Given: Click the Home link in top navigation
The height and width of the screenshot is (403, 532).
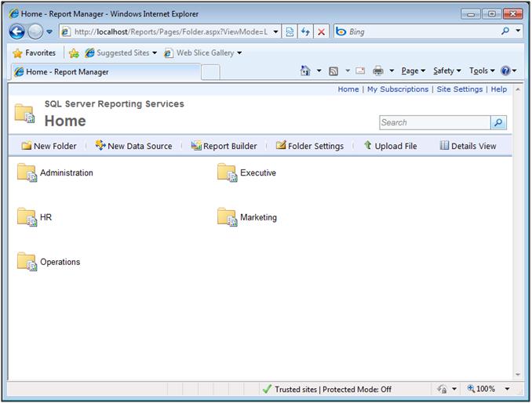Looking at the screenshot, I should click(x=348, y=89).
